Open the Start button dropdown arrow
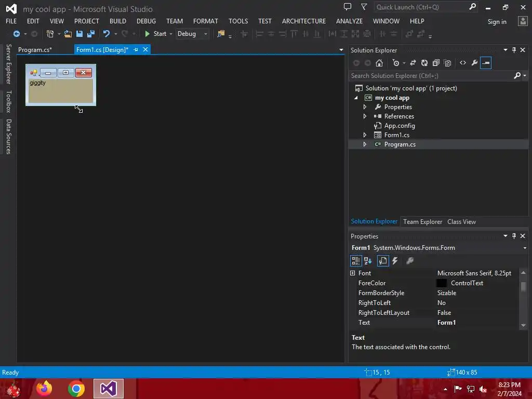 click(170, 34)
